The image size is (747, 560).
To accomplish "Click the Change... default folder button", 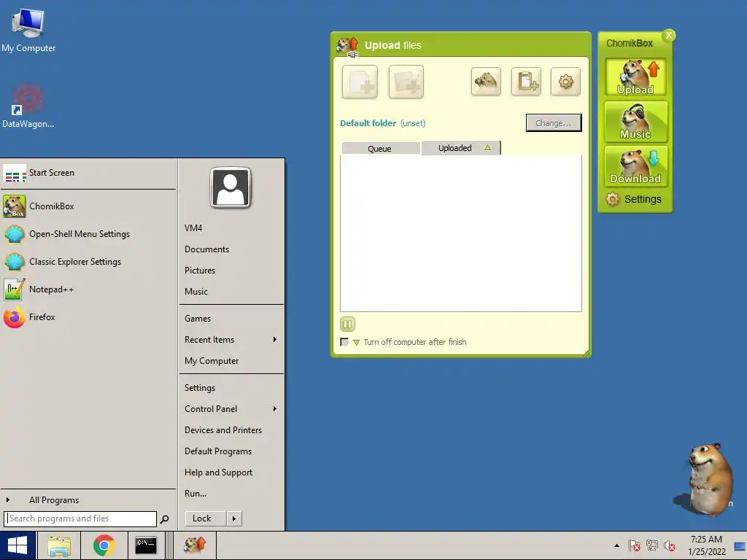I will (x=554, y=122).
